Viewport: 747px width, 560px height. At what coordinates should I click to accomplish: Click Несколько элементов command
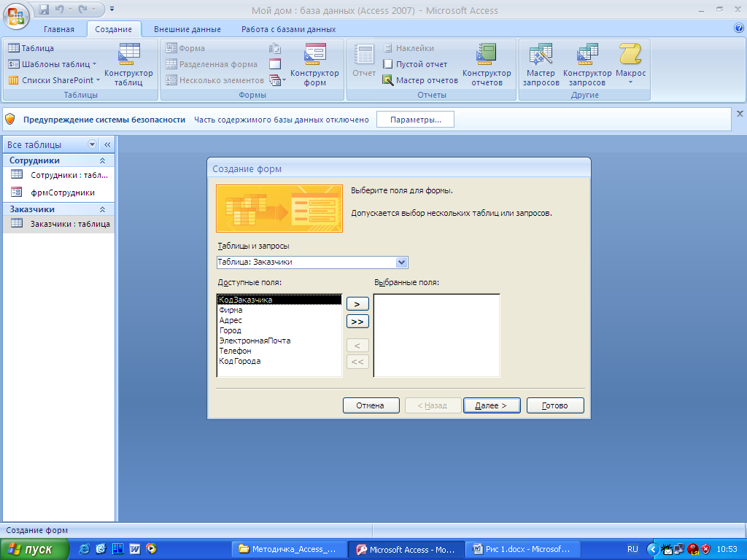pyautogui.click(x=215, y=80)
